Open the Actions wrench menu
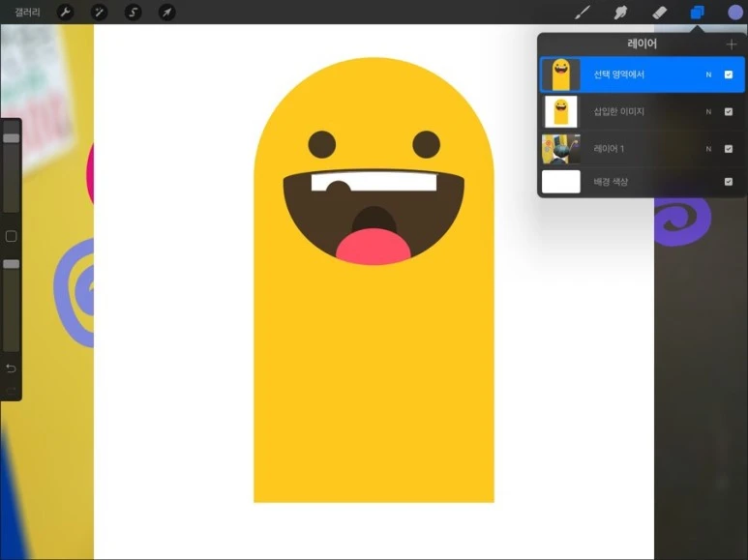The image size is (748, 560). (66, 13)
